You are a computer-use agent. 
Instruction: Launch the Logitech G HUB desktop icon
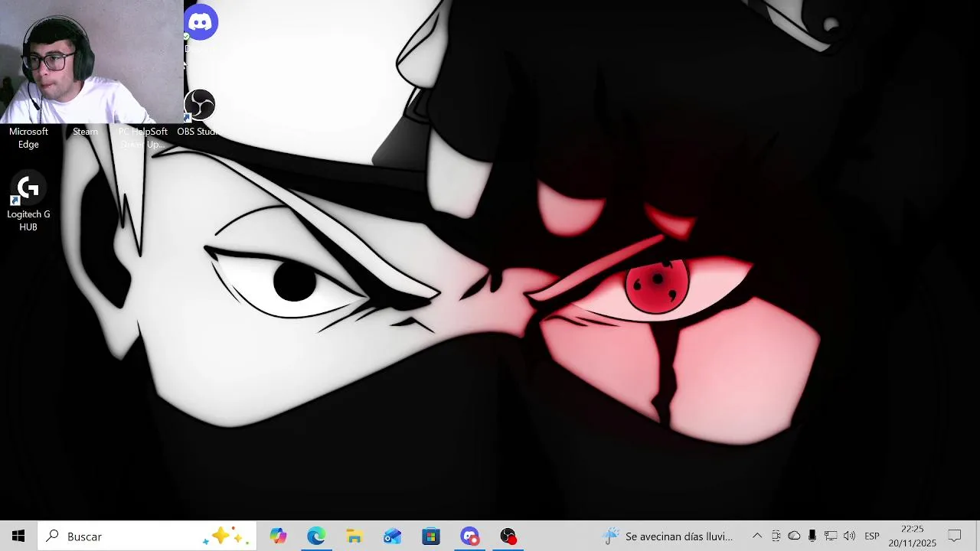point(28,188)
